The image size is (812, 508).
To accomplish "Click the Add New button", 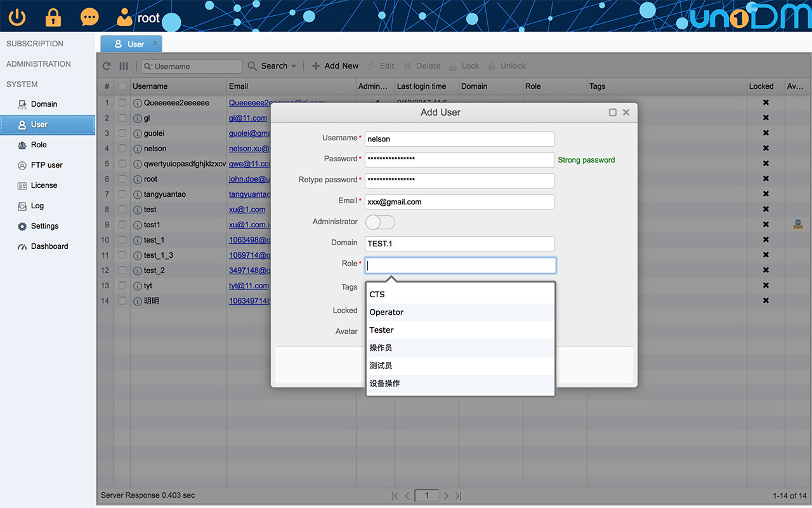I will click(335, 66).
